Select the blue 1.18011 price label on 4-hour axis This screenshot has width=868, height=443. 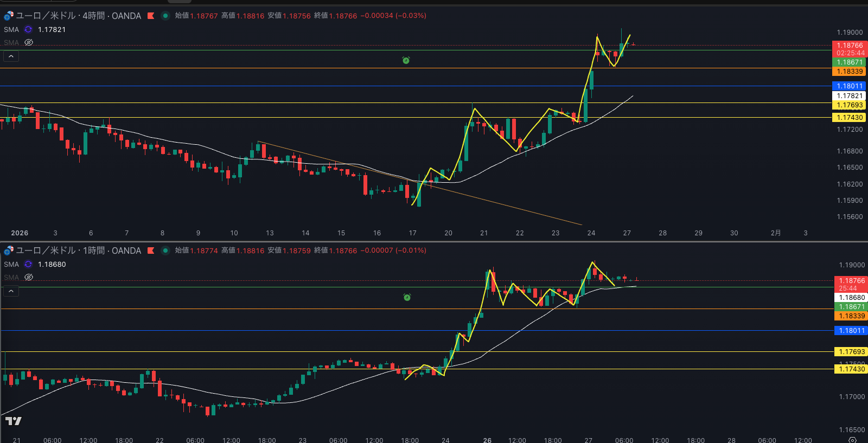pyautogui.click(x=849, y=86)
